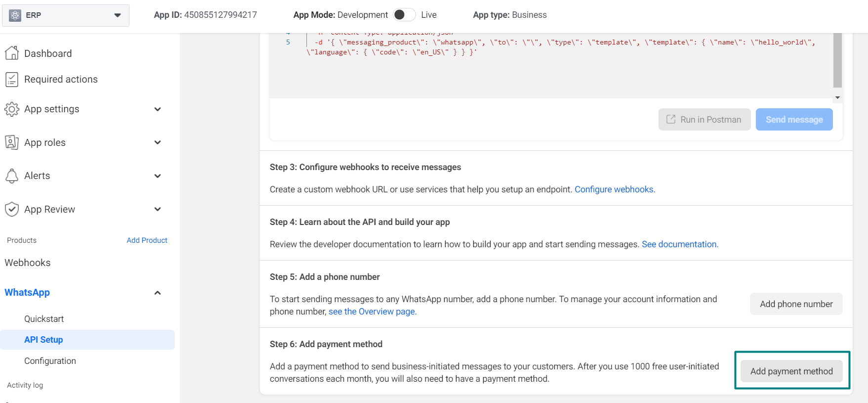Click the App settings gear icon
Viewport: 868px width, 403px height.
click(12, 109)
